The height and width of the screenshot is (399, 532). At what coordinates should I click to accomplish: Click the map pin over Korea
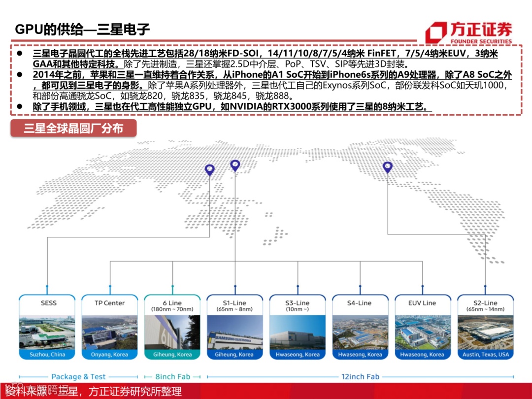coord(235,166)
